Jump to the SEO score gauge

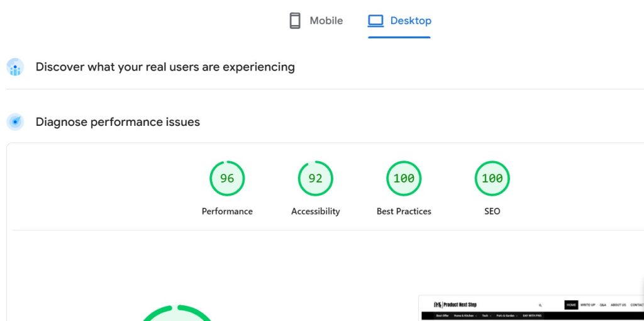click(x=492, y=178)
